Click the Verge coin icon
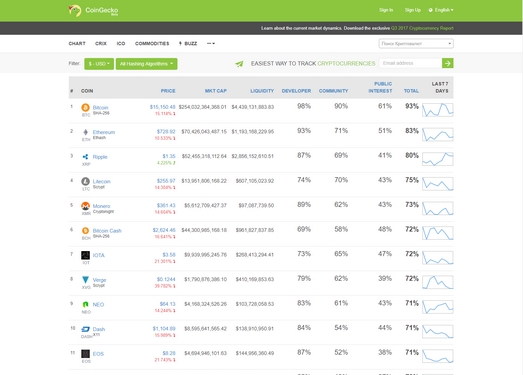This screenshot has width=523, height=375. tap(85, 280)
